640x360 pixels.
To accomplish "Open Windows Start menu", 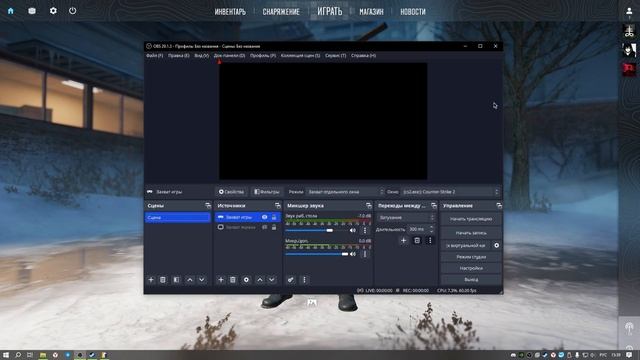I will coord(6,355).
